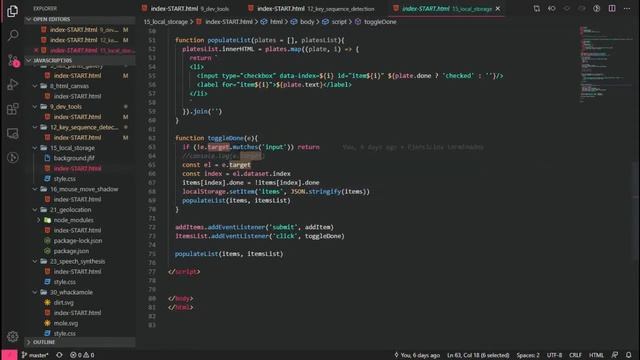Click line number 68 in the gutter

click(x=152, y=191)
